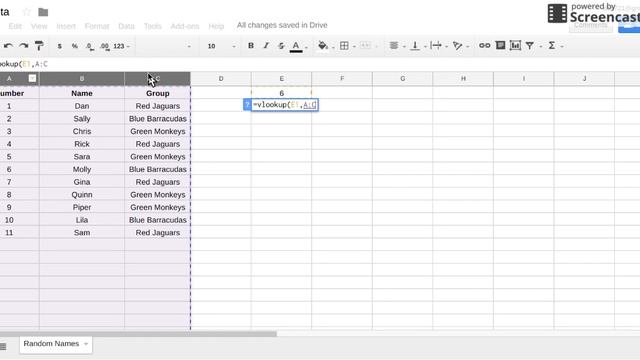Screen dimensions: 640x360
Task: Increase decimal places icon
Action: (x=105, y=46)
